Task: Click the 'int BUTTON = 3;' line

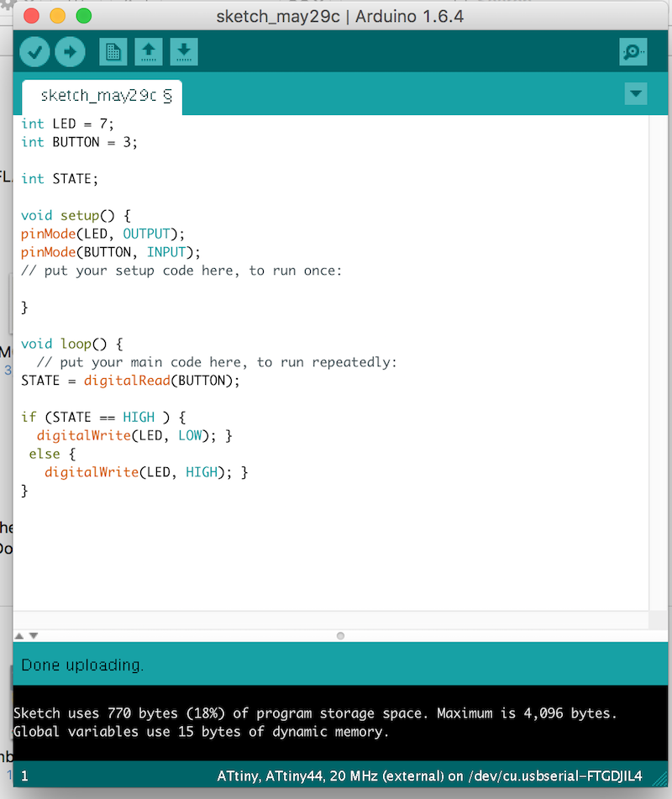Action: [x=79, y=142]
